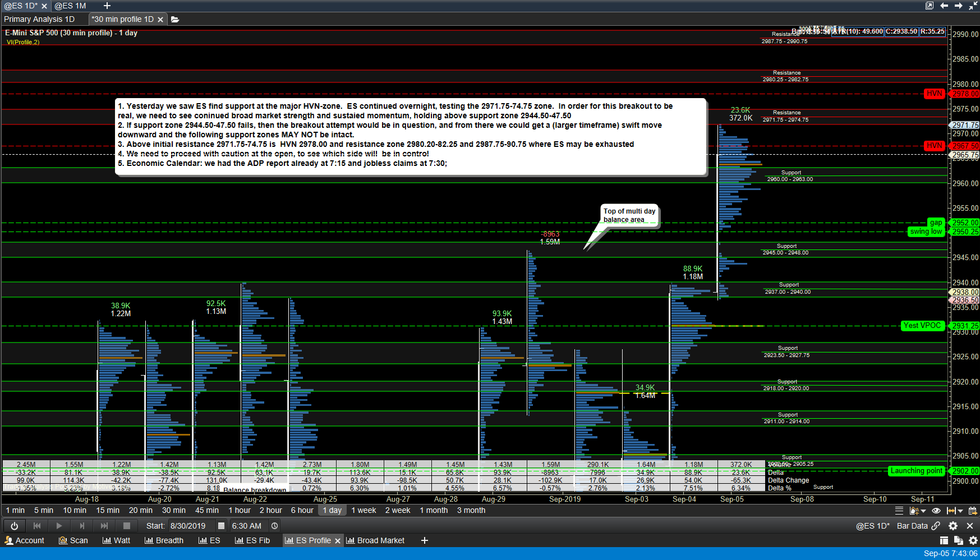Go to next chart with right arrow
The image size is (980, 560).
(959, 6)
